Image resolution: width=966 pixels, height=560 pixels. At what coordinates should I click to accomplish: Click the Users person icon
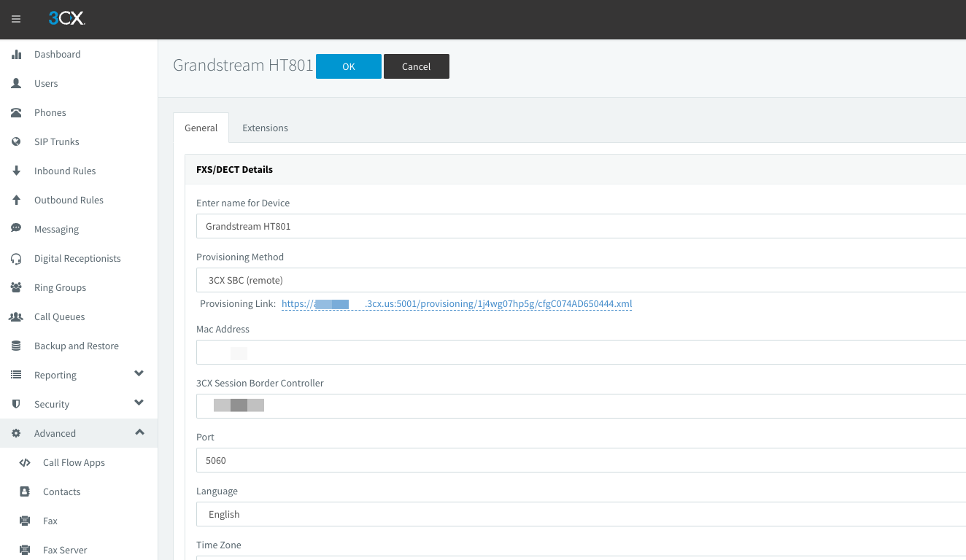pyautogui.click(x=16, y=83)
